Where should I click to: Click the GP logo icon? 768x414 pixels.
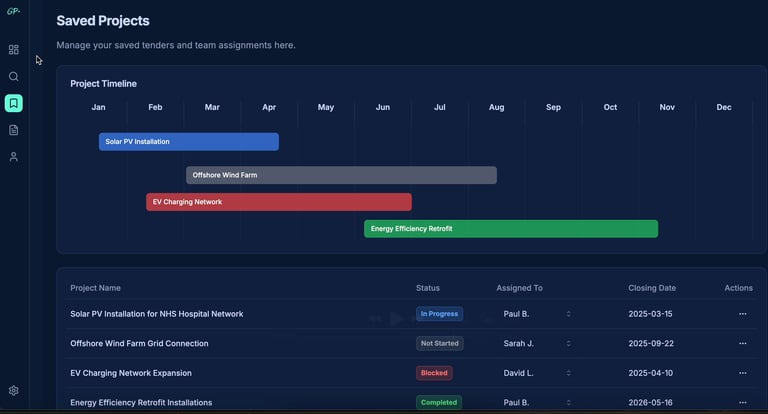13,11
